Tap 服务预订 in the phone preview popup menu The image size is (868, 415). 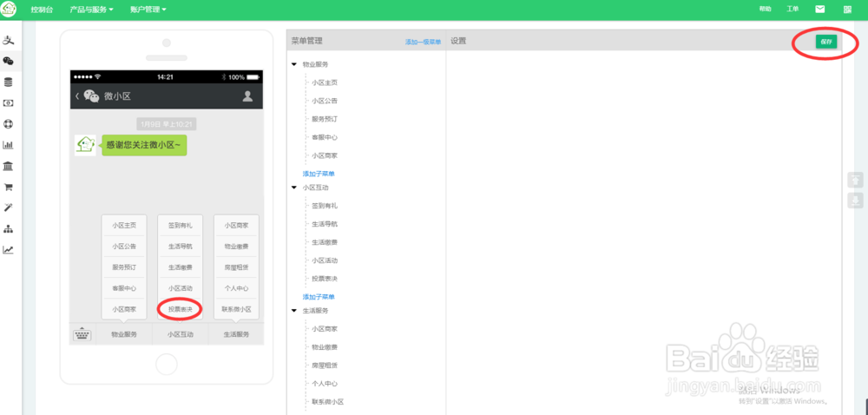[x=124, y=267]
